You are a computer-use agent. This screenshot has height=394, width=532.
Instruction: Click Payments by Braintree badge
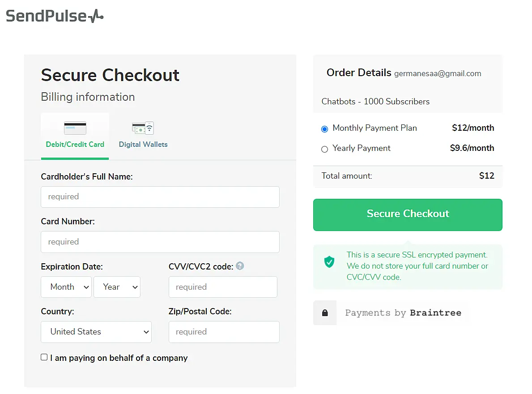(x=402, y=313)
